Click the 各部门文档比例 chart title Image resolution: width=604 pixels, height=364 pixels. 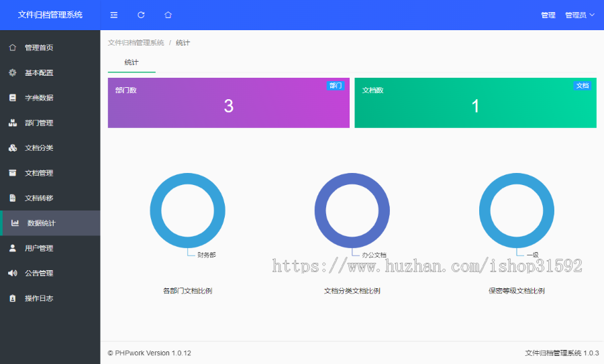point(188,291)
